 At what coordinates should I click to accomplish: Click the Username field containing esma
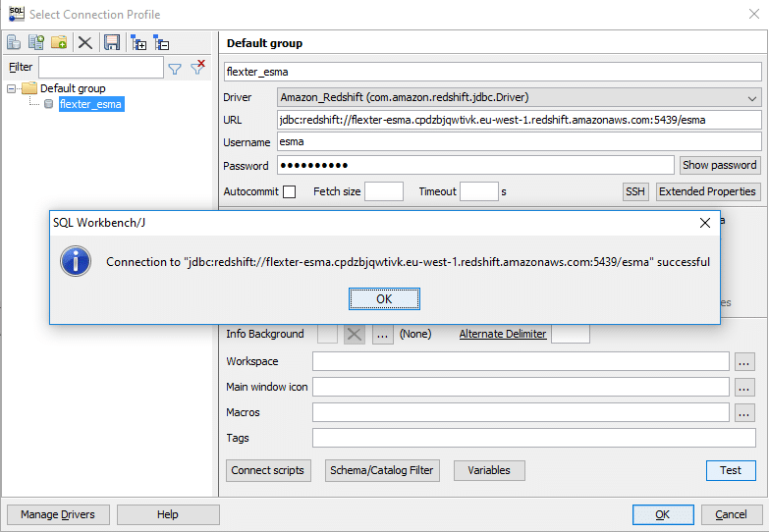point(519,142)
